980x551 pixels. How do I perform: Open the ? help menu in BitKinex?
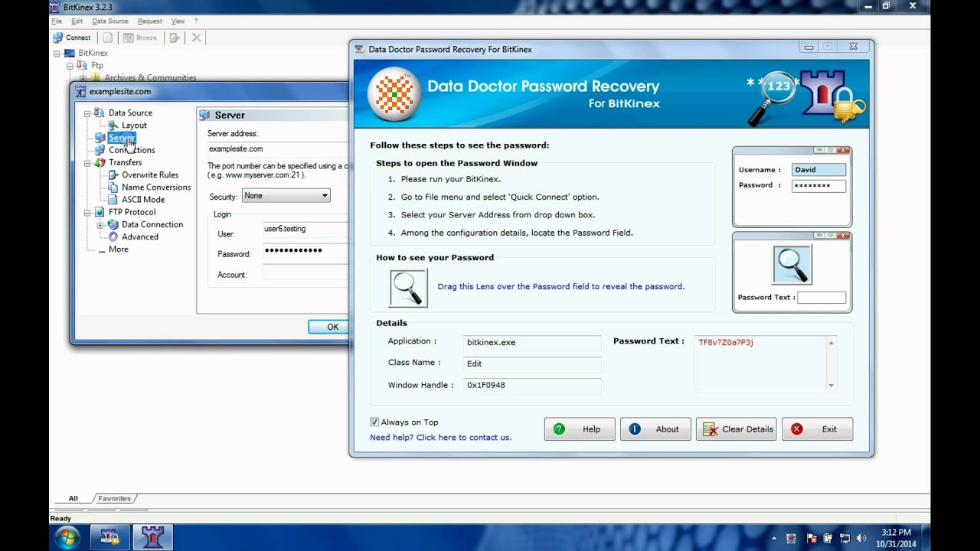click(196, 21)
